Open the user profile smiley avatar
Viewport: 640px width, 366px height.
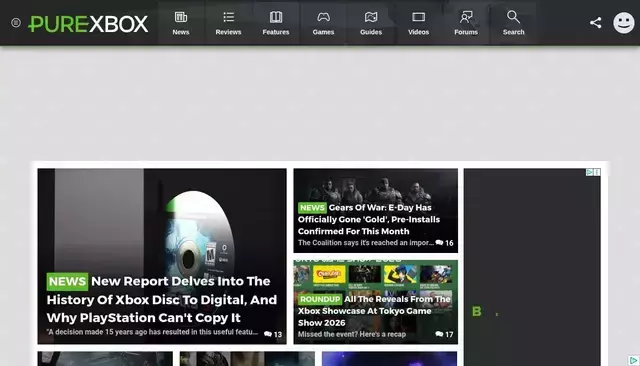[624, 23]
